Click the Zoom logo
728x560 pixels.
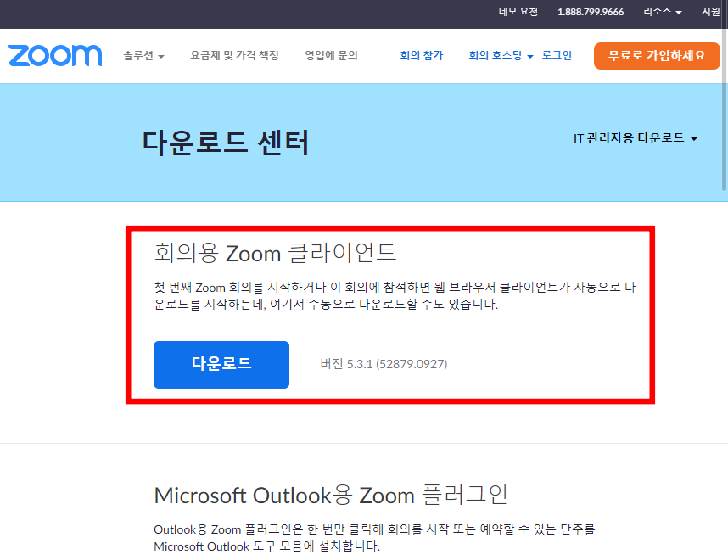click(x=55, y=56)
